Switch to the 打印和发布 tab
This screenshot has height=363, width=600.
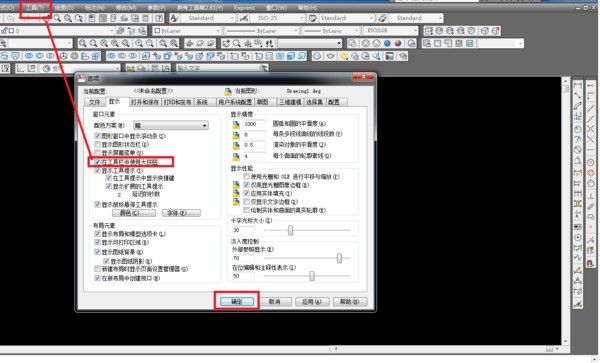[x=177, y=102]
